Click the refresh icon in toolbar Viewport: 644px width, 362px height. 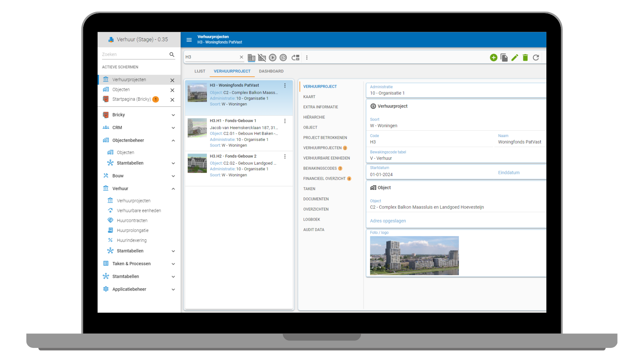click(536, 58)
